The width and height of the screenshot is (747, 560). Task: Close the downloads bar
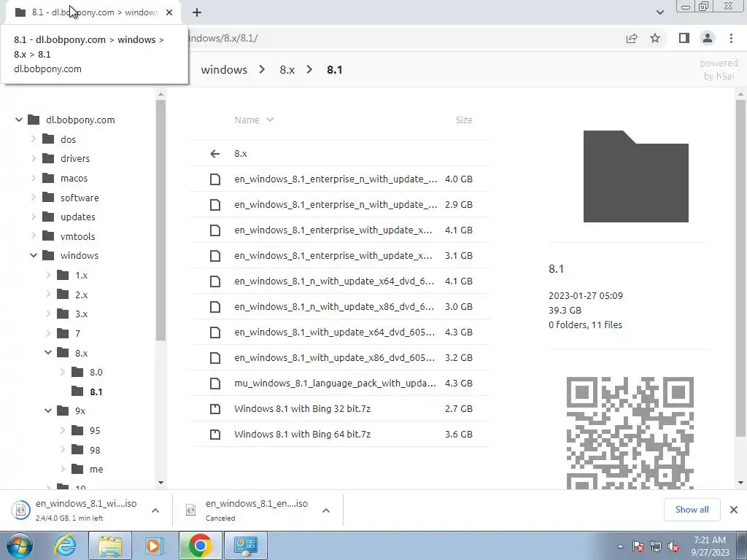coord(734,510)
